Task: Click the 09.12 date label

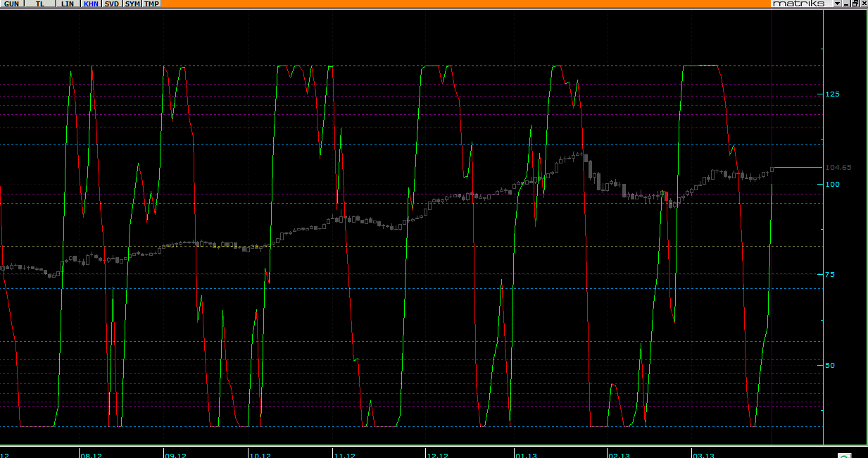Action: (x=175, y=454)
